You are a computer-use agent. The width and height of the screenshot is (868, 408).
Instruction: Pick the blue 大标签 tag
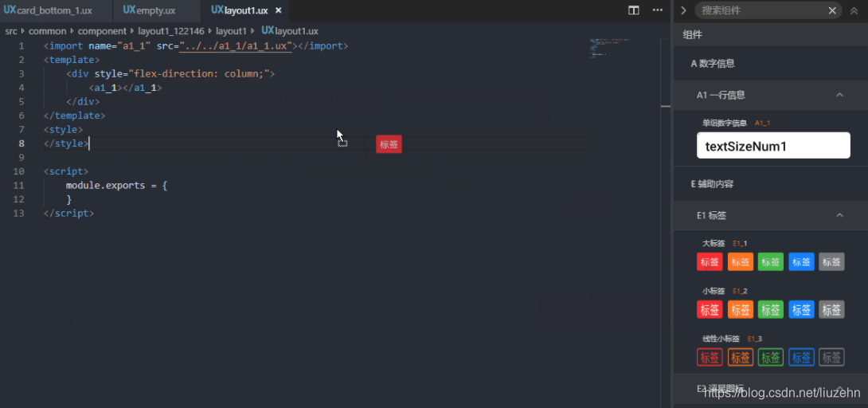pos(801,262)
